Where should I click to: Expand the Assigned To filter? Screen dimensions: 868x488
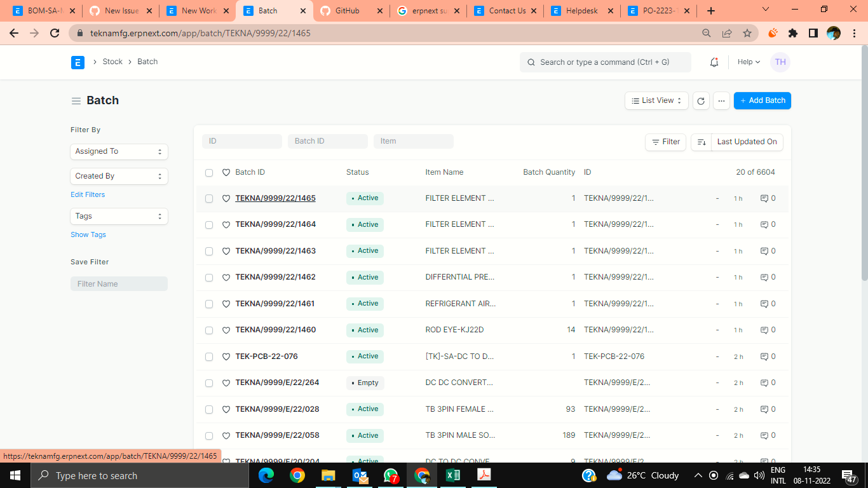(x=119, y=152)
